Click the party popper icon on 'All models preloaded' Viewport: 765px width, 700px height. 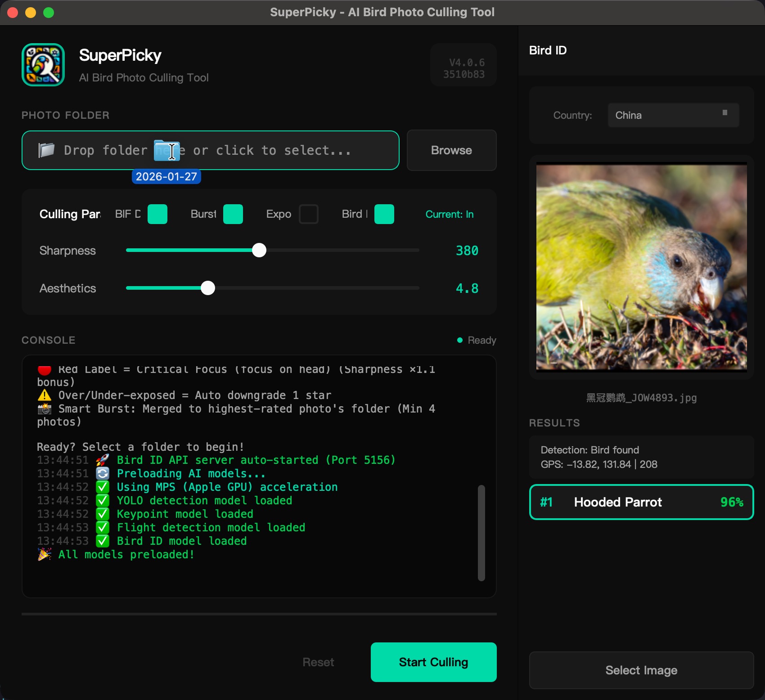coord(44,554)
